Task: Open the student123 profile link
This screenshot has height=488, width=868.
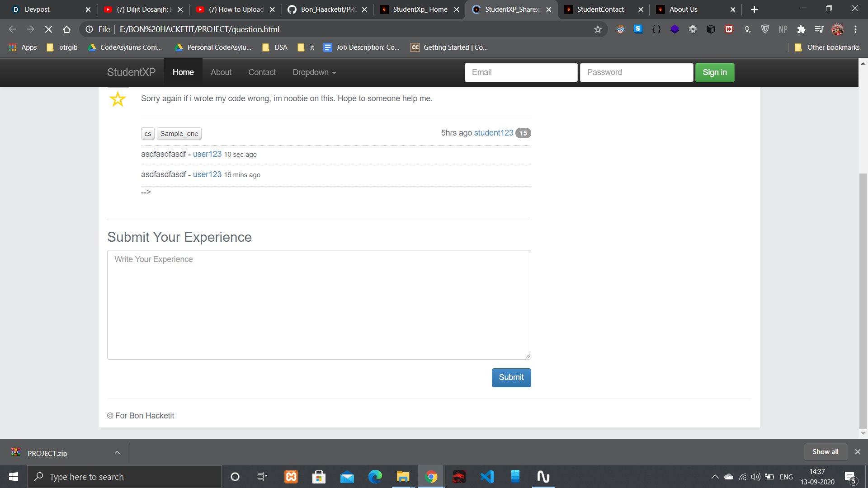Action: pos(493,133)
